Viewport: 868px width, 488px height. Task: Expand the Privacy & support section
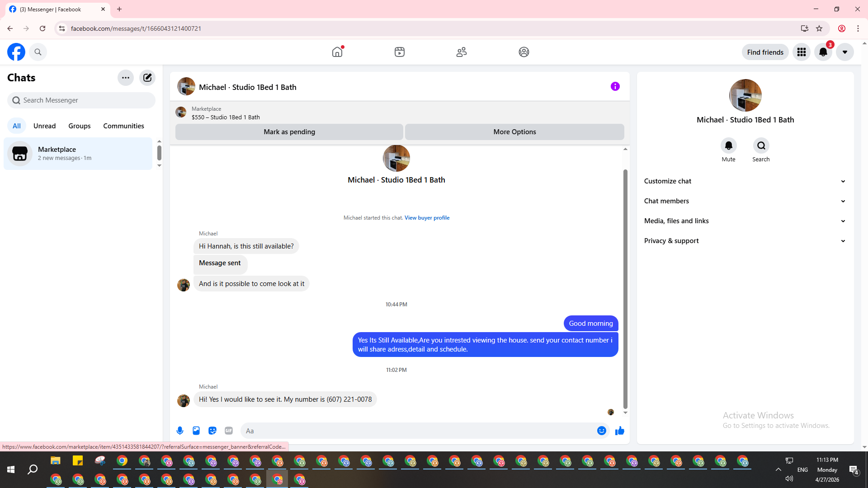(745, 241)
